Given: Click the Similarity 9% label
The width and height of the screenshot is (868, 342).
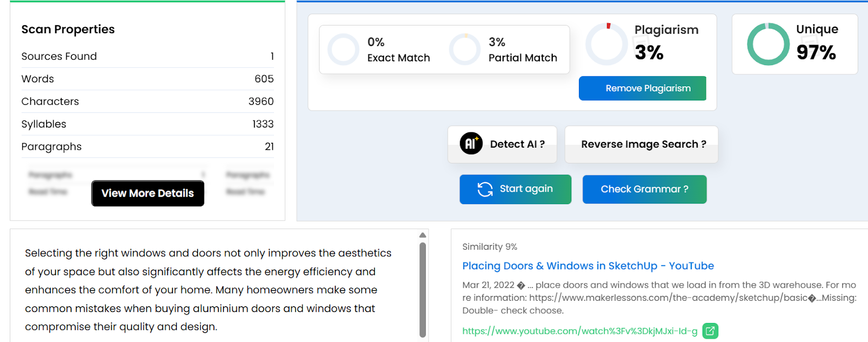Looking at the screenshot, I should [x=489, y=246].
